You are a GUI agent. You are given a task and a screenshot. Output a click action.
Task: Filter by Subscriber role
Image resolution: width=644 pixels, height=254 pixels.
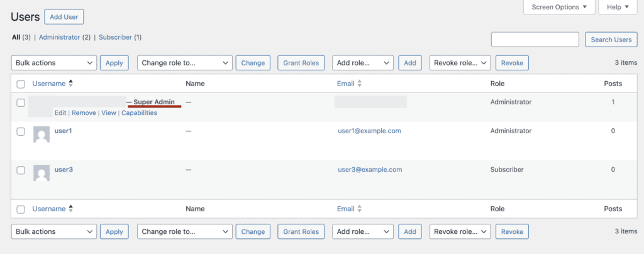tap(116, 37)
